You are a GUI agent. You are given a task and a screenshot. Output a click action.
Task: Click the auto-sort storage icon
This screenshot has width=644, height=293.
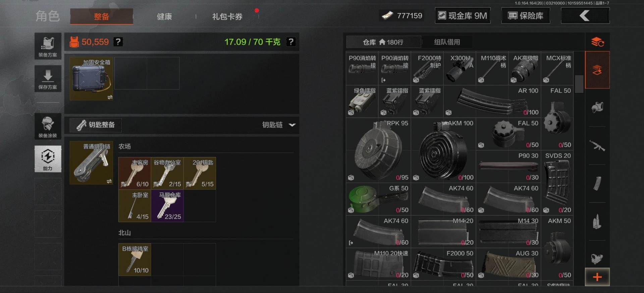(597, 42)
